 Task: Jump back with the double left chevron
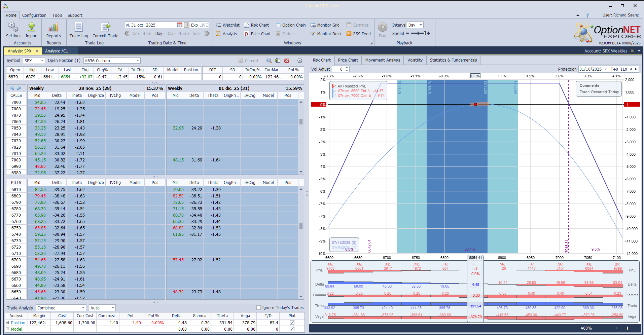[127, 33]
